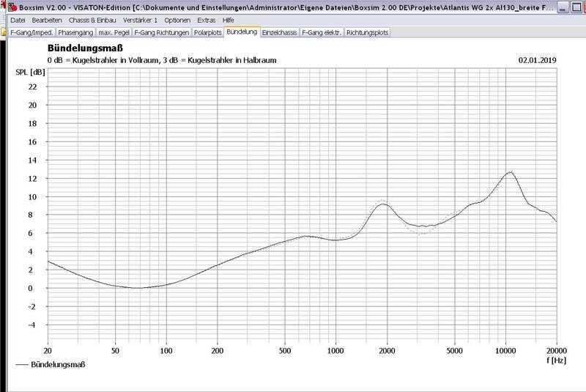Minimize the Boxsim window
This screenshot has height=392, width=586.
coord(562,7)
